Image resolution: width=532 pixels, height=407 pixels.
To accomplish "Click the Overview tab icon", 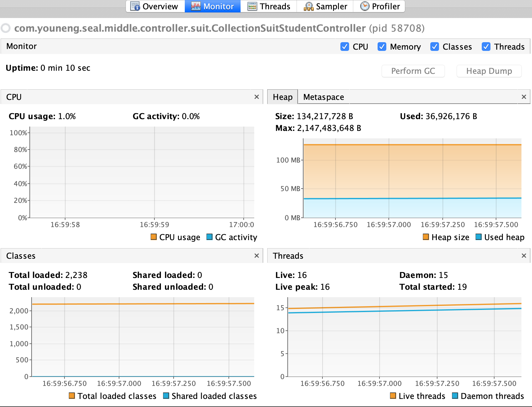I will tap(135, 6).
